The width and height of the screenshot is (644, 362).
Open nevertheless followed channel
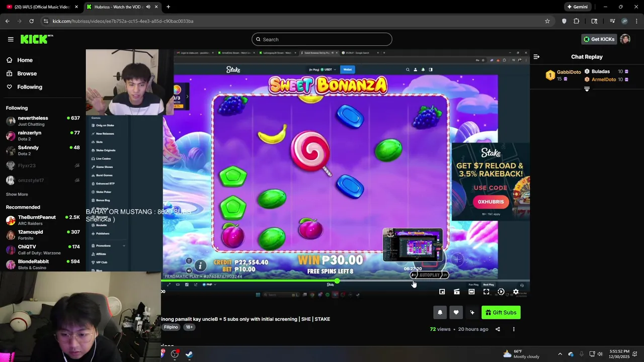click(43, 121)
